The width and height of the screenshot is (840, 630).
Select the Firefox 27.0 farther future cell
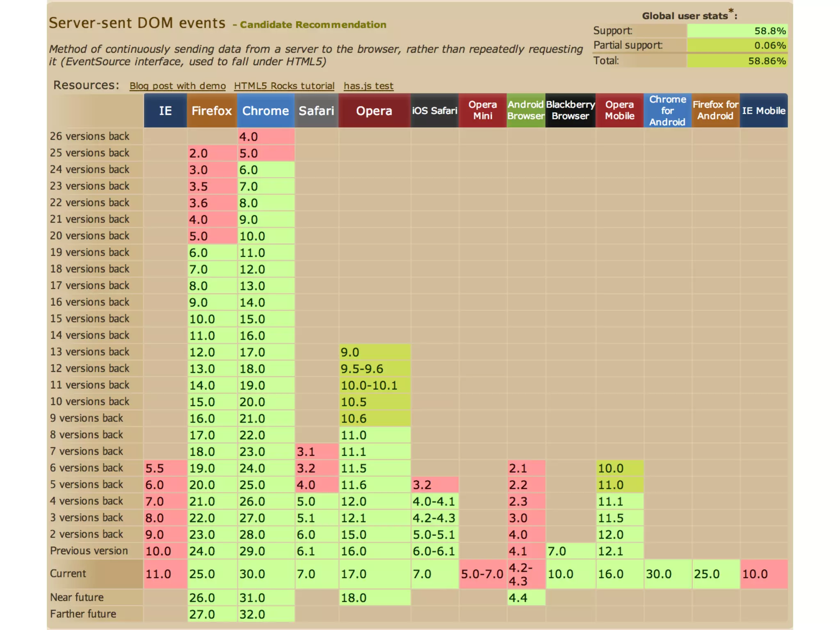[x=212, y=614]
